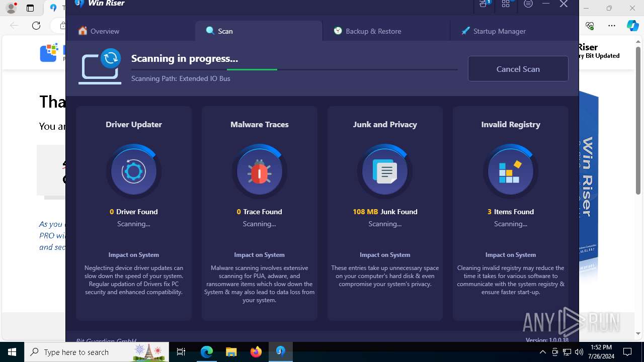This screenshot has height=362, width=644.
Task: Click the Driver Updater gear icon
Action: click(133, 171)
